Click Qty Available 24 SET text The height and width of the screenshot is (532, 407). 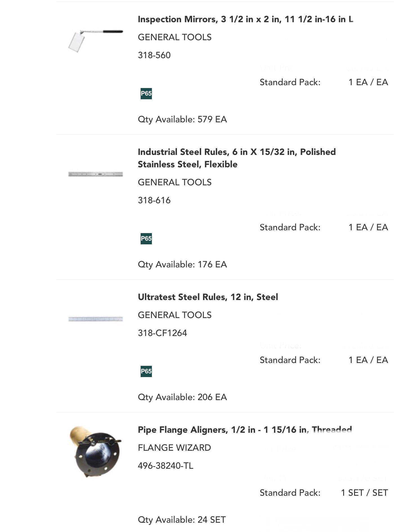tap(182, 520)
